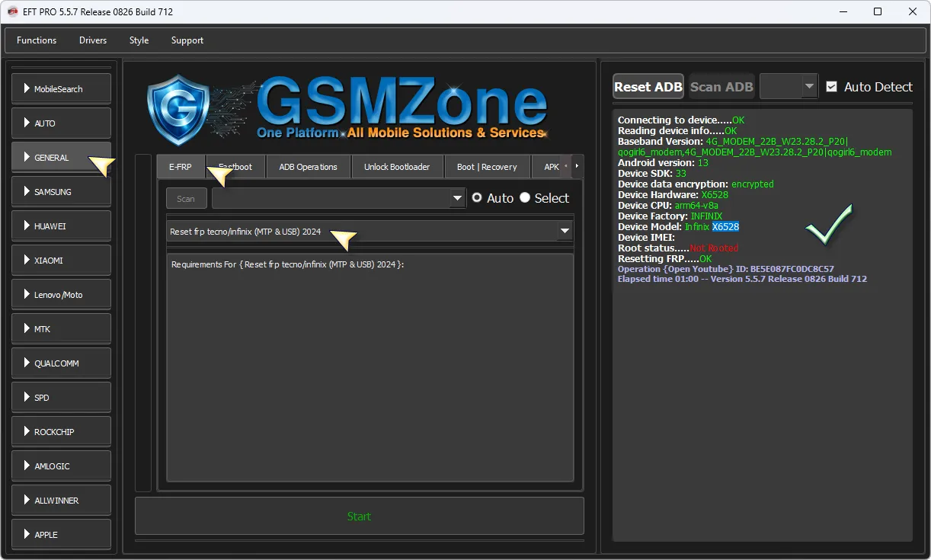The width and height of the screenshot is (931, 560).
Task: Click the Scan button
Action: 186,198
